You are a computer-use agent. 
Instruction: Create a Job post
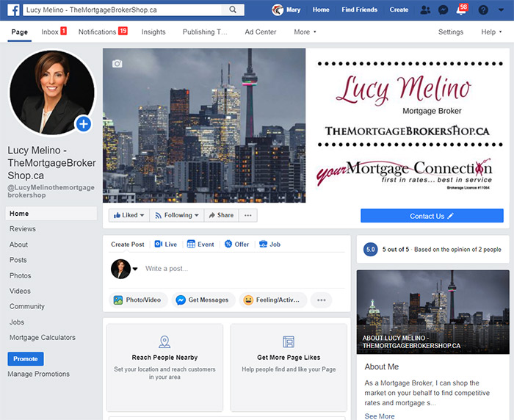pos(269,245)
